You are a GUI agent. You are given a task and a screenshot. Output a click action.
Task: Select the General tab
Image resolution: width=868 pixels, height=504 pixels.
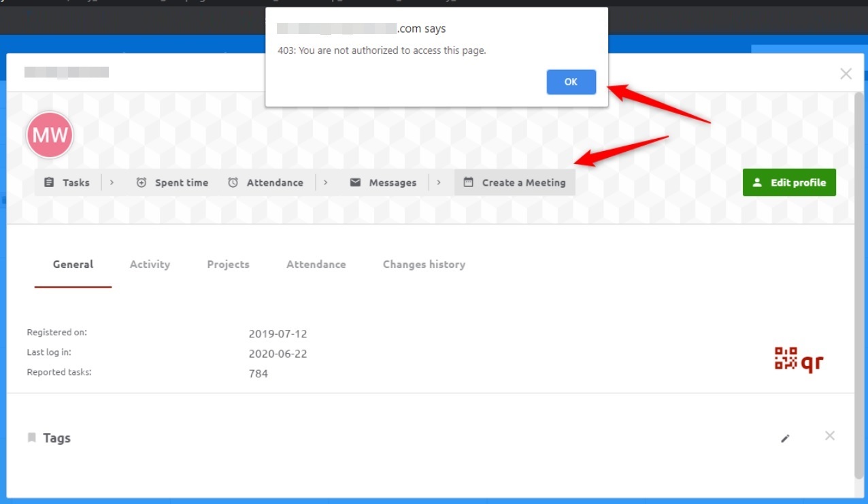tap(73, 265)
